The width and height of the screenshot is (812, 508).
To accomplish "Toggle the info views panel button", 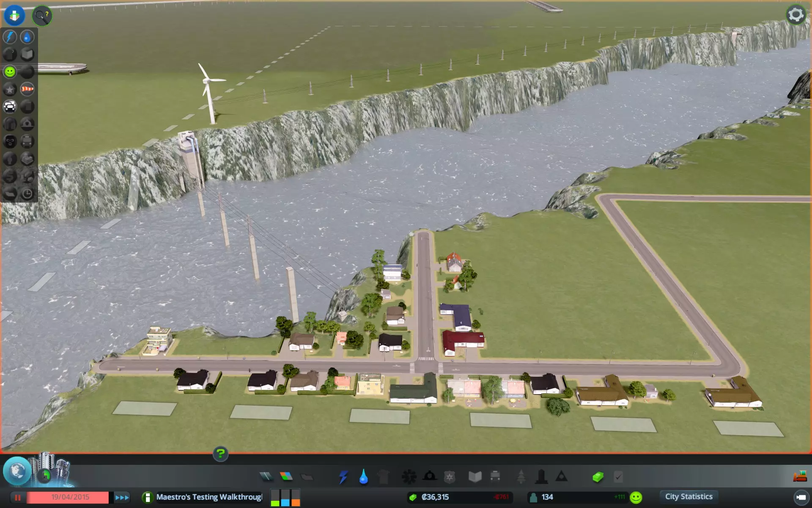I will (14, 15).
